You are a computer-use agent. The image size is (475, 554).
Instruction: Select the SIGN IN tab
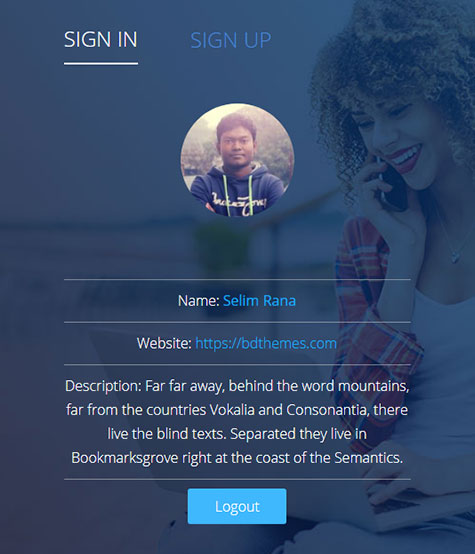pos(101,39)
